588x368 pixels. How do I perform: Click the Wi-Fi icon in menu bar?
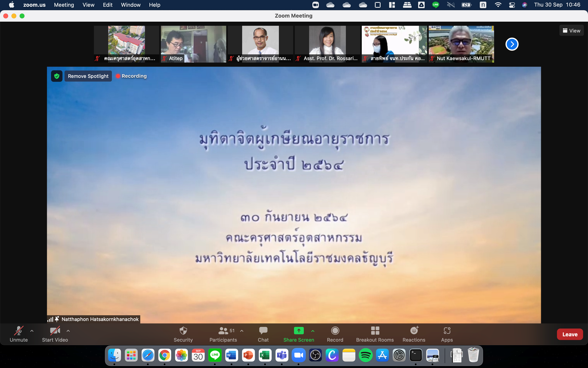[x=498, y=5]
